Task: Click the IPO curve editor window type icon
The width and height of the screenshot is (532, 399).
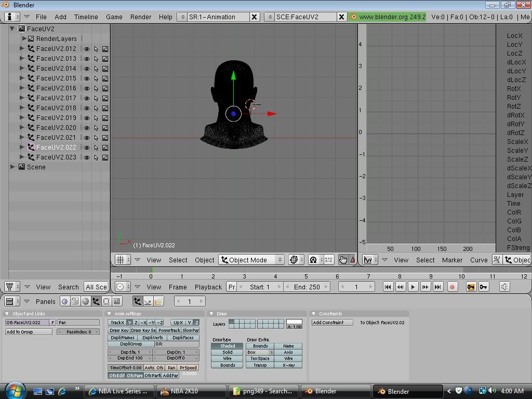Action: [x=370, y=260]
